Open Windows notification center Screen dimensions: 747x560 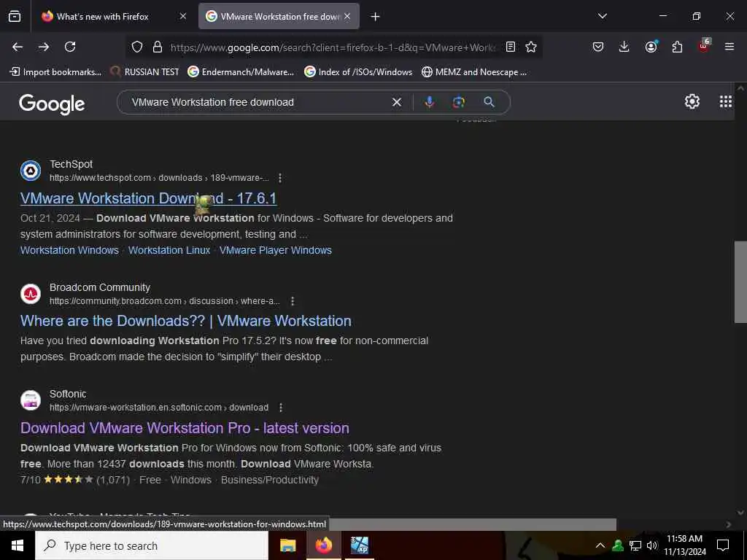[723, 545]
